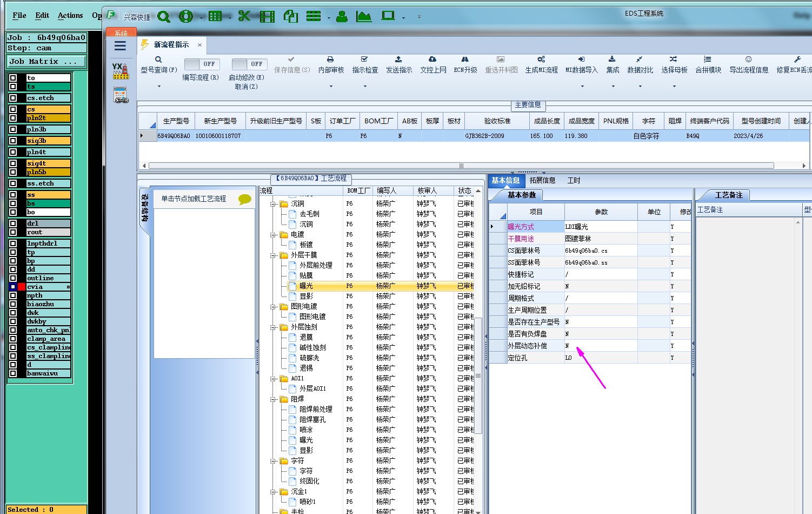Collapse the 字符 tree folder
The image size is (812, 514).
274,461
